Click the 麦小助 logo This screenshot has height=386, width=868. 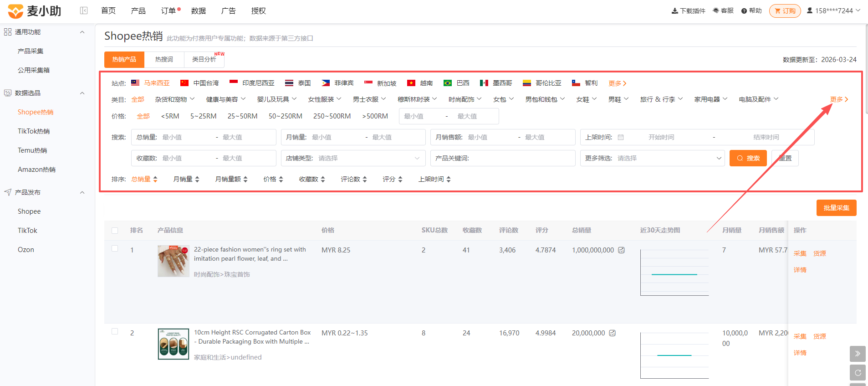tap(35, 11)
